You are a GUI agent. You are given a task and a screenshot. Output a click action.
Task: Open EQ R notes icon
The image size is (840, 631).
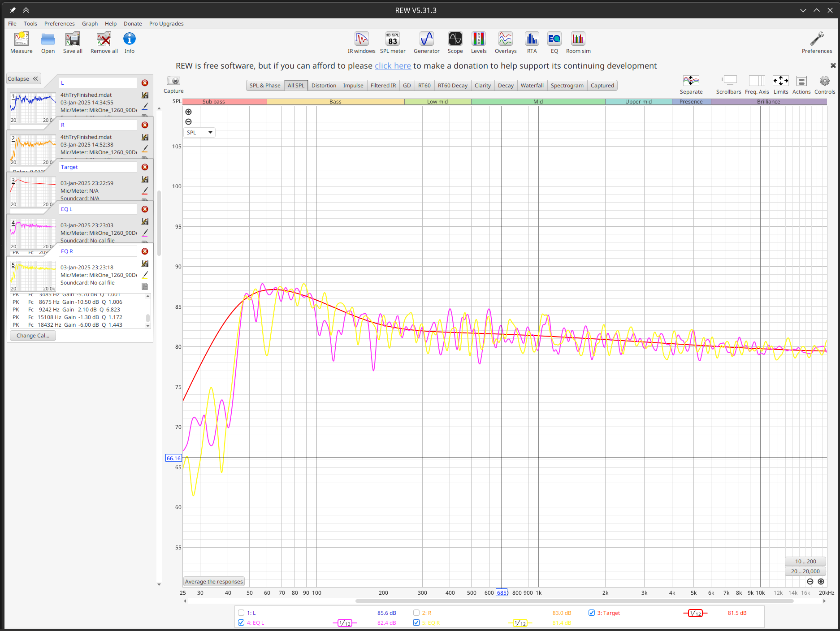[x=145, y=286]
